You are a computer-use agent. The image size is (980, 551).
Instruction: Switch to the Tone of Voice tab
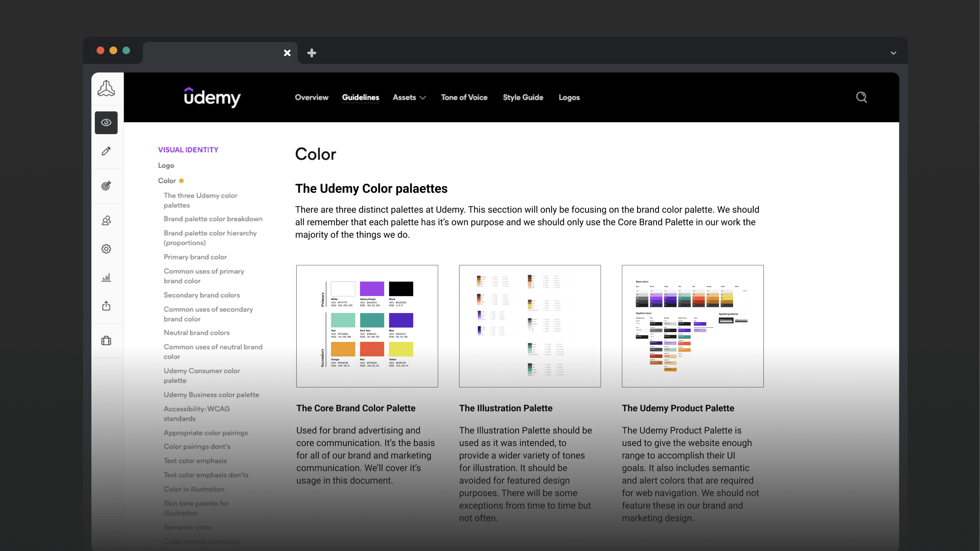point(464,97)
